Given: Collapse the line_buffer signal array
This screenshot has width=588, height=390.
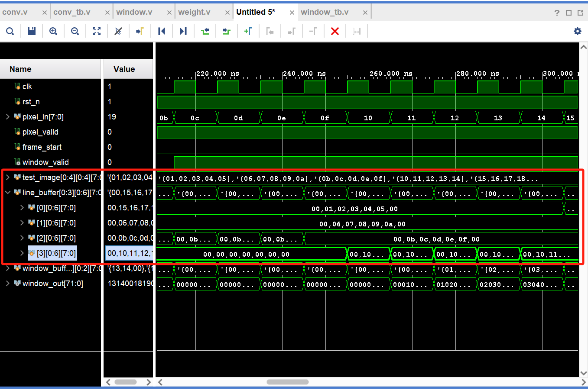Looking at the screenshot, I should pyautogui.click(x=7, y=192).
